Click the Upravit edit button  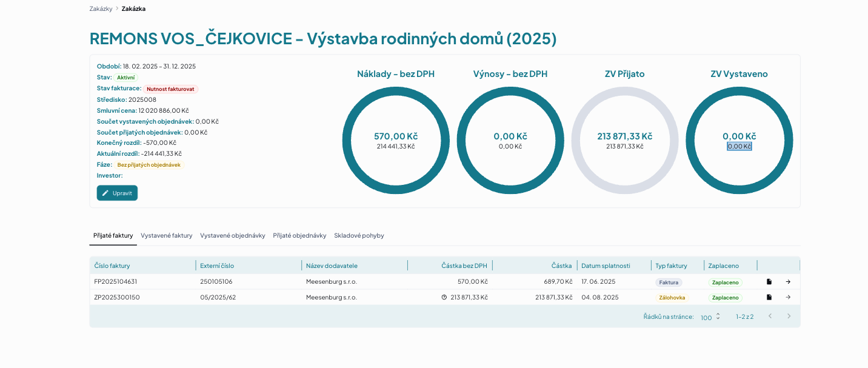point(117,193)
